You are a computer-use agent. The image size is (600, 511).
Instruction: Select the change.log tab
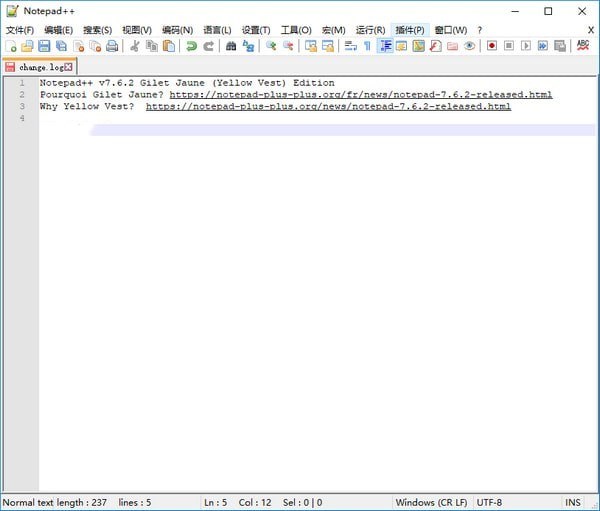(39, 67)
